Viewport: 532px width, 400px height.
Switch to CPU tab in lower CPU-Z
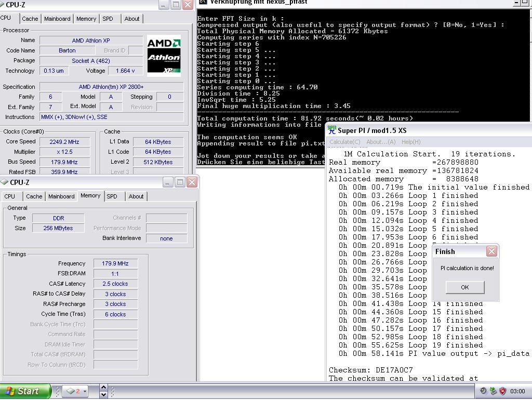pyautogui.click(x=10, y=196)
